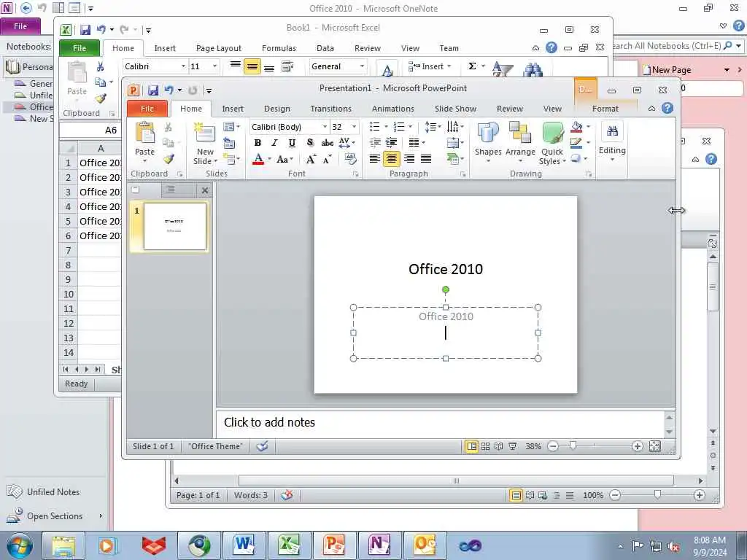
Task: Open Unfiled Notes in OneNote
Action: pos(43,492)
